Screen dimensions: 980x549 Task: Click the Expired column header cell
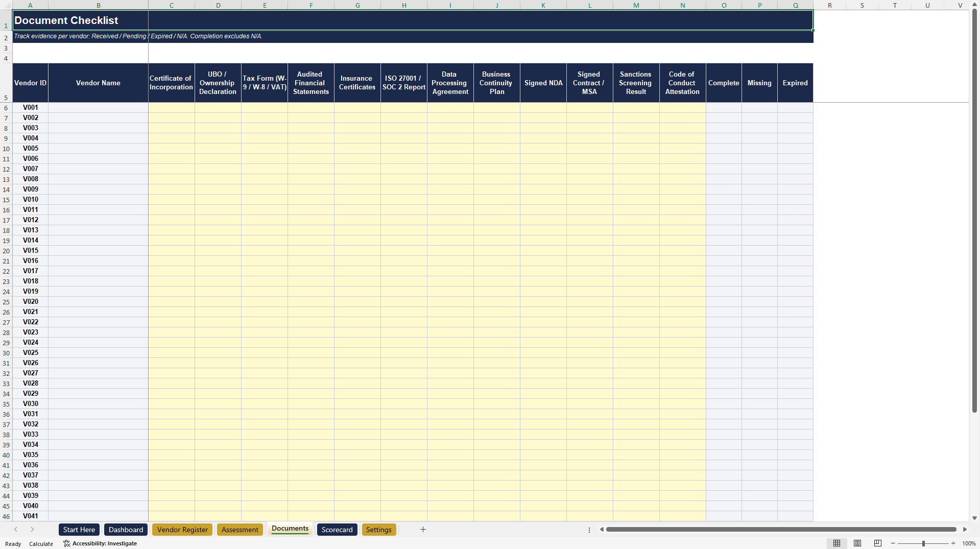point(795,83)
